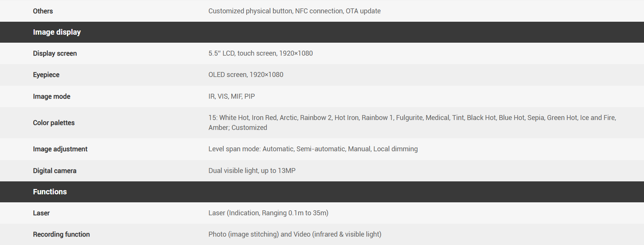Click the "Recording function" row label

61,234
